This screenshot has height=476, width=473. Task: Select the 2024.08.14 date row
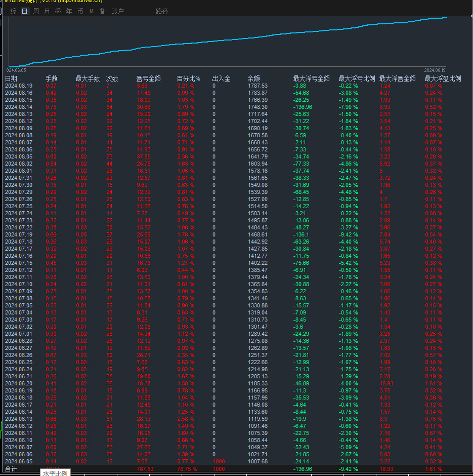click(19, 107)
